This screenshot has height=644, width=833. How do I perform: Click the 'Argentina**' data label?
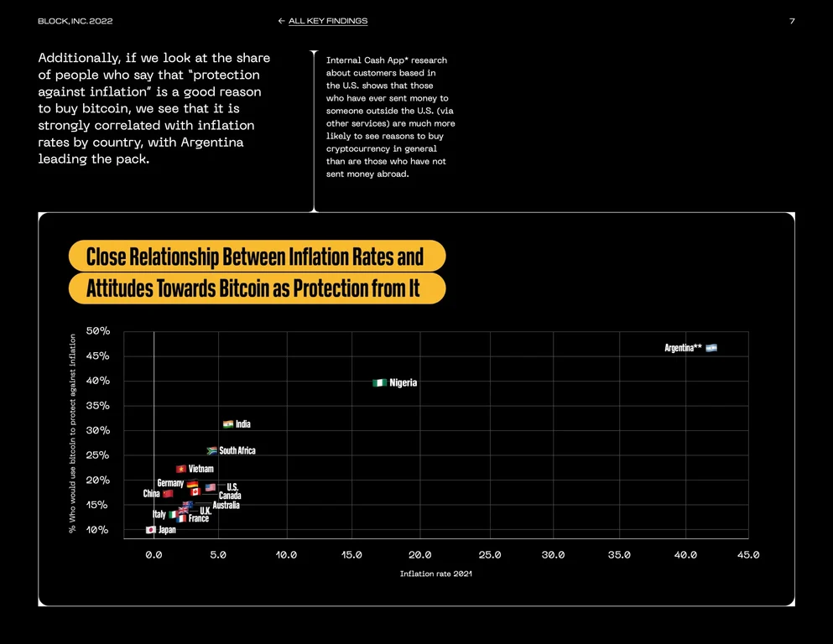point(683,348)
